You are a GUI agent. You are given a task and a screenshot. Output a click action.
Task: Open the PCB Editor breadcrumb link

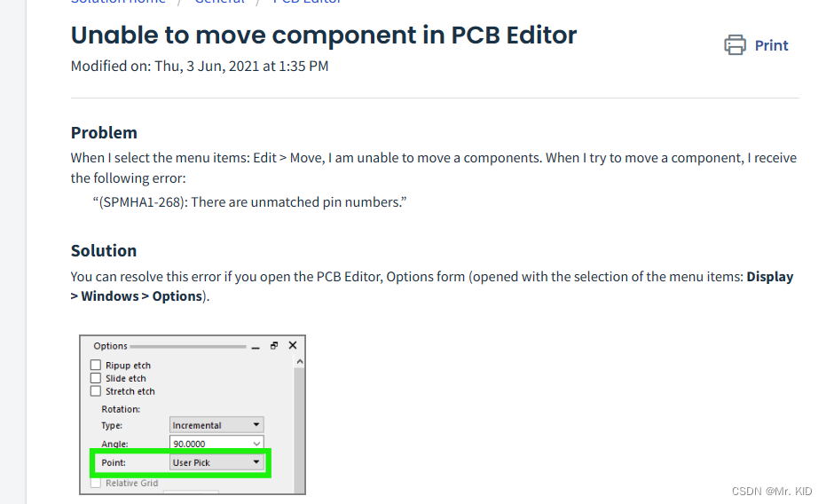308,2
